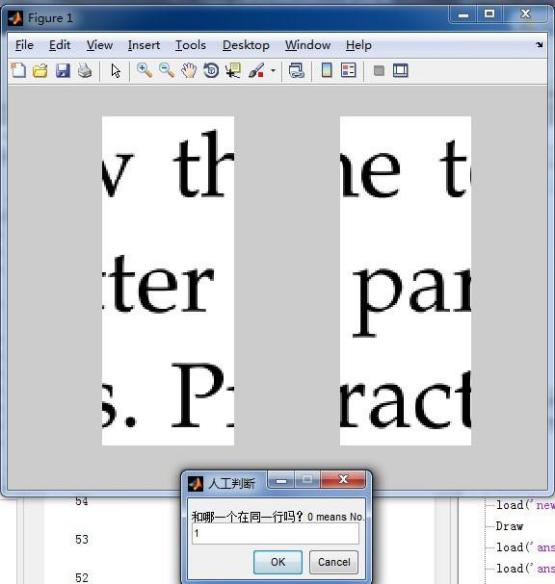Viewport: 555px width, 584px height.
Task: Insert a legend using the toolbar icon
Action: click(348, 70)
